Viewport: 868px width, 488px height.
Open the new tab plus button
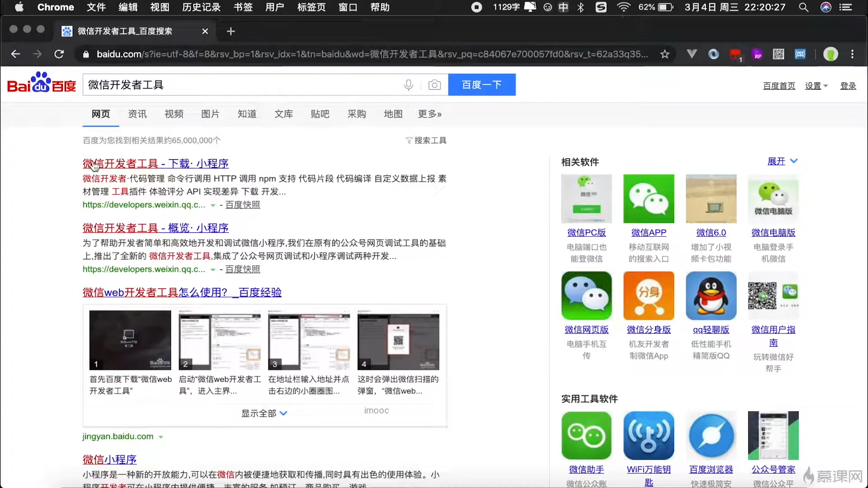231,31
